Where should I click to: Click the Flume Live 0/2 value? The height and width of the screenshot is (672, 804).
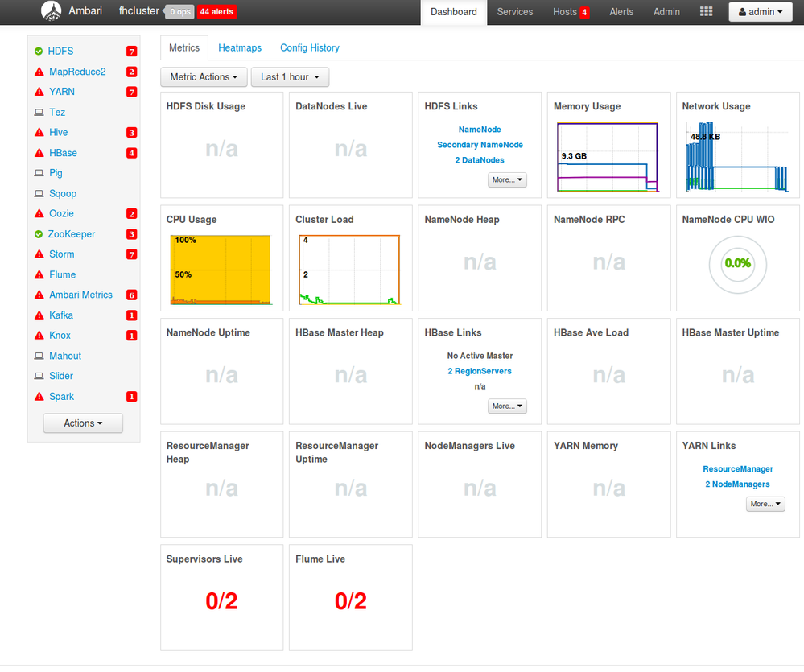tap(351, 601)
